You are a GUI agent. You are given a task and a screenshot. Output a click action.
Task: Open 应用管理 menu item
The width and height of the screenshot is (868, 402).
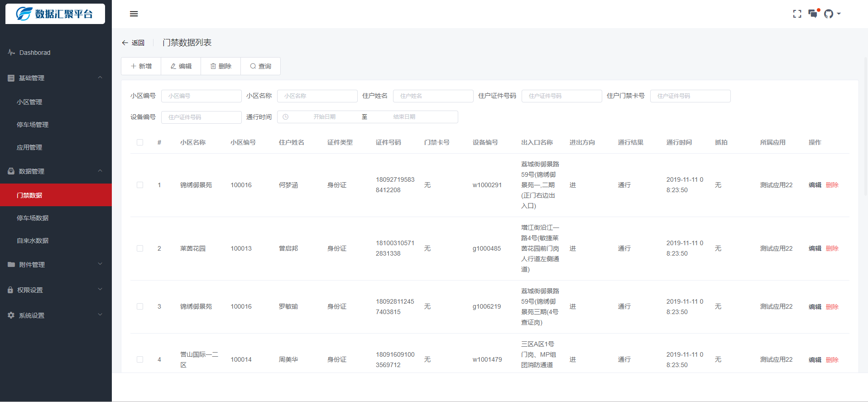coord(56,147)
